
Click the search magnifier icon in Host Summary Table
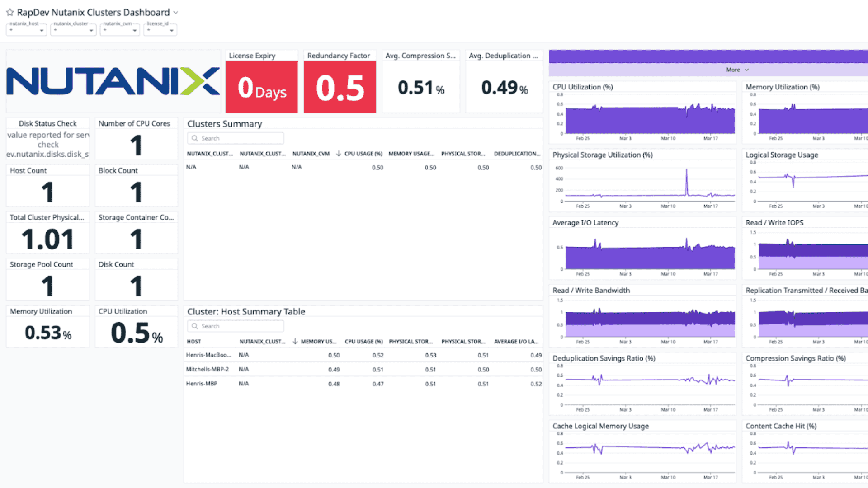195,326
